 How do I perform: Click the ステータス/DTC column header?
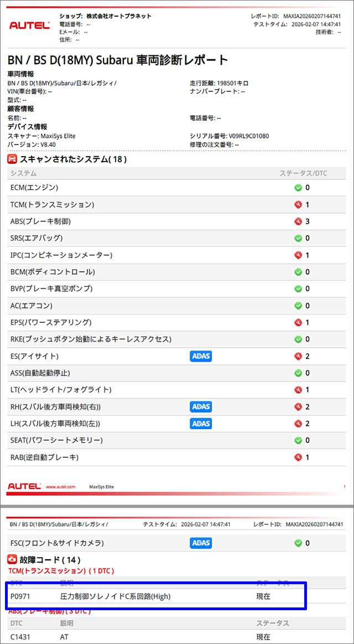(x=303, y=173)
